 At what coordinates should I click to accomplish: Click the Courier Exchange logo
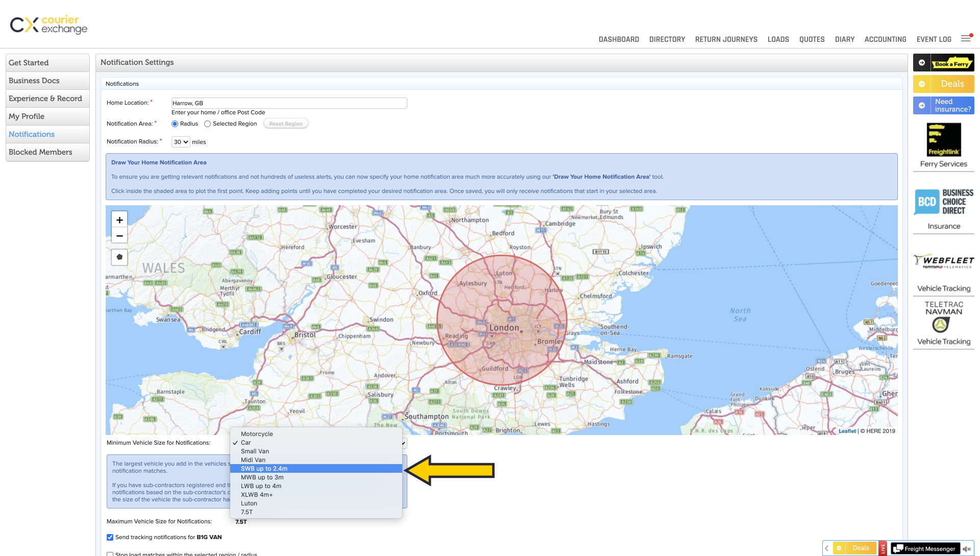pyautogui.click(x=48, y=24)
